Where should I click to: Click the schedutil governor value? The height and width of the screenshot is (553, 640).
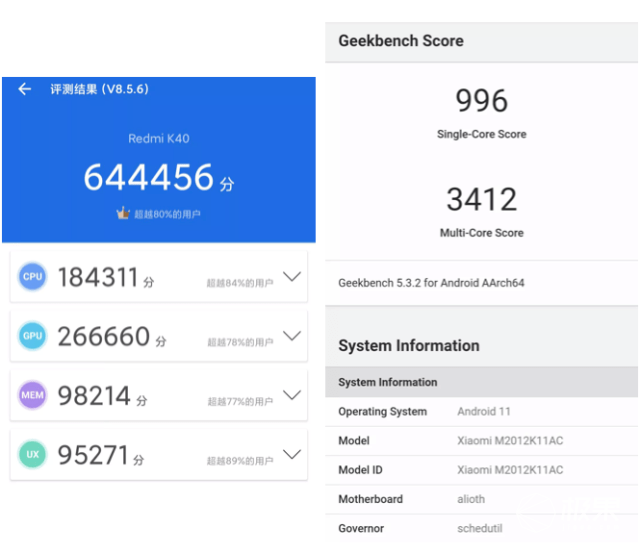[480, 529]
